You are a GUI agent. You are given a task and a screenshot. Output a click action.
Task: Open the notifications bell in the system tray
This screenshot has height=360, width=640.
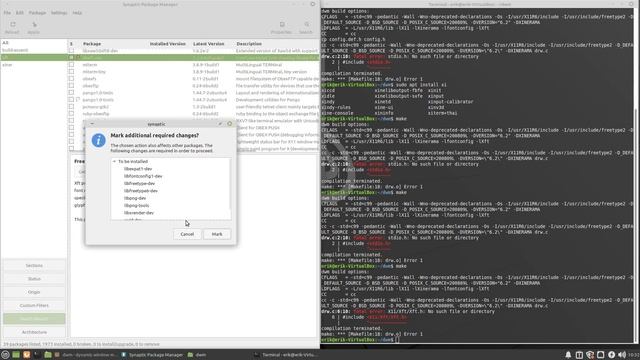pyautogui.click(x=568, y=355)
